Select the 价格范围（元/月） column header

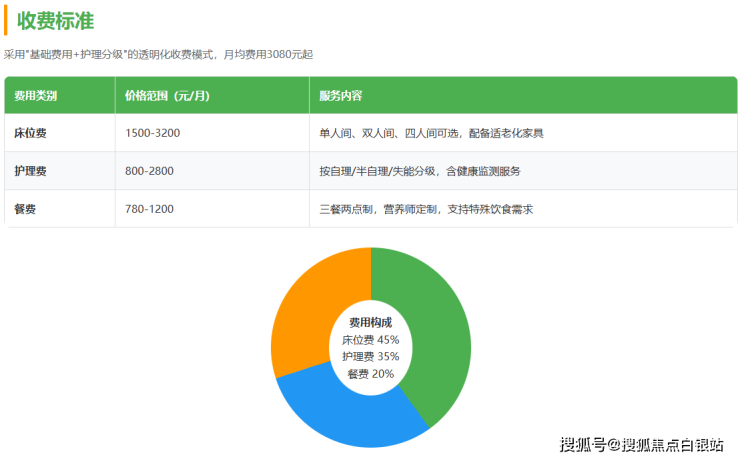(167, 96)
